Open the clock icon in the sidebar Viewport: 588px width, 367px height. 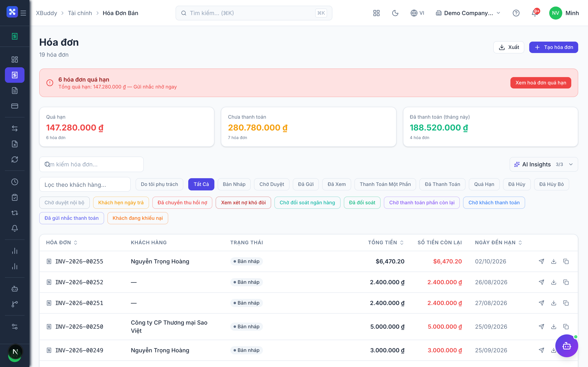pyautogui.click(x=14, y=182)
